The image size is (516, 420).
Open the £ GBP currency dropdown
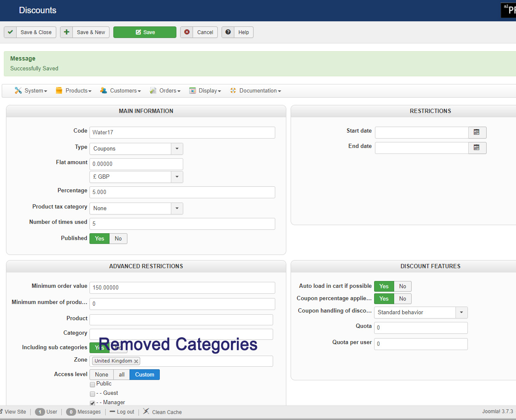click(x=177, y=177)
